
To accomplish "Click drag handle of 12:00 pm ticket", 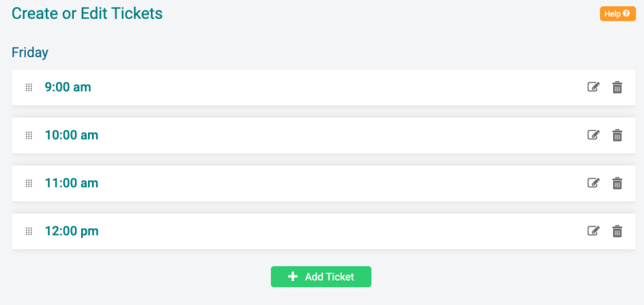I will coord(29,231).
